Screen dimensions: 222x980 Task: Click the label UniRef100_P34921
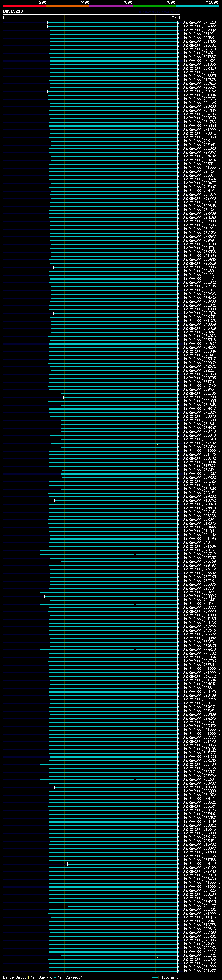point(199,53)
